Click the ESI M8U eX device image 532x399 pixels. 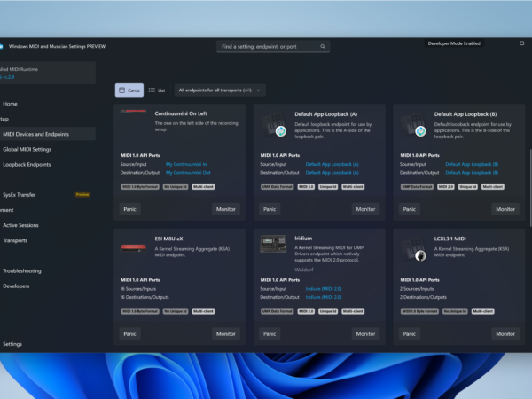tap(133, 248)
